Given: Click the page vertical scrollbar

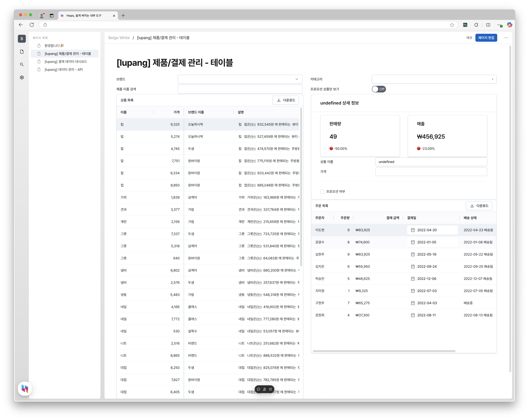Looking at the screenshot, I should point(510,209).
